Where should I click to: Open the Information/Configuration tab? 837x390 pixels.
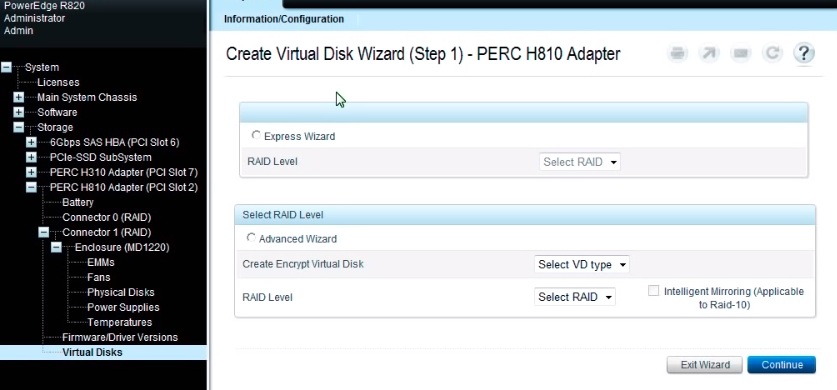[x=284, y=19]
